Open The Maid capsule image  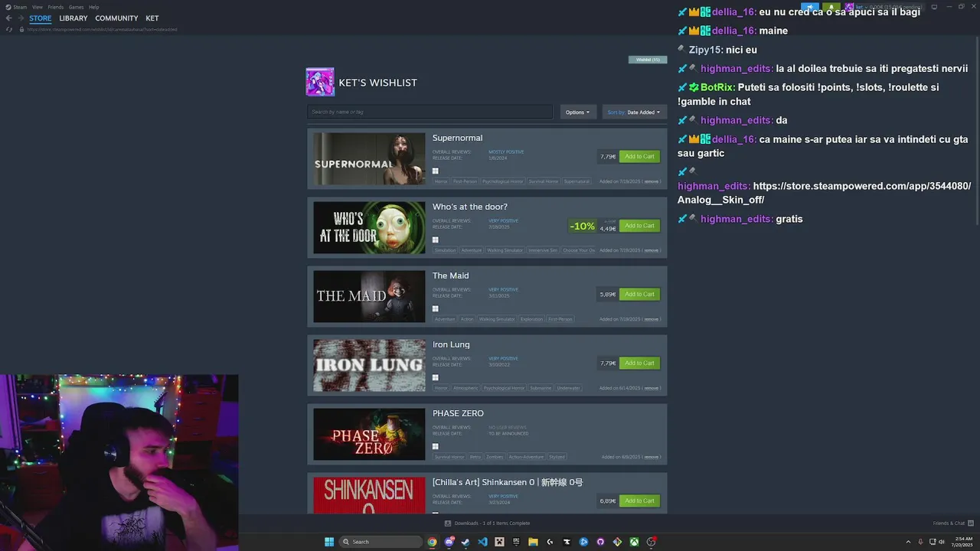pyautogui.click(x=369, y=297)
